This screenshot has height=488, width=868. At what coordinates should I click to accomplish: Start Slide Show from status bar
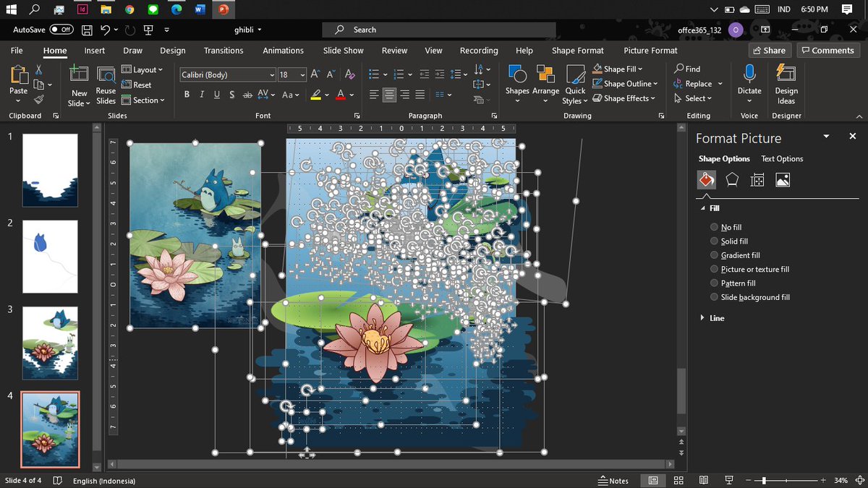pyautogui.click(x=729, y=481)
